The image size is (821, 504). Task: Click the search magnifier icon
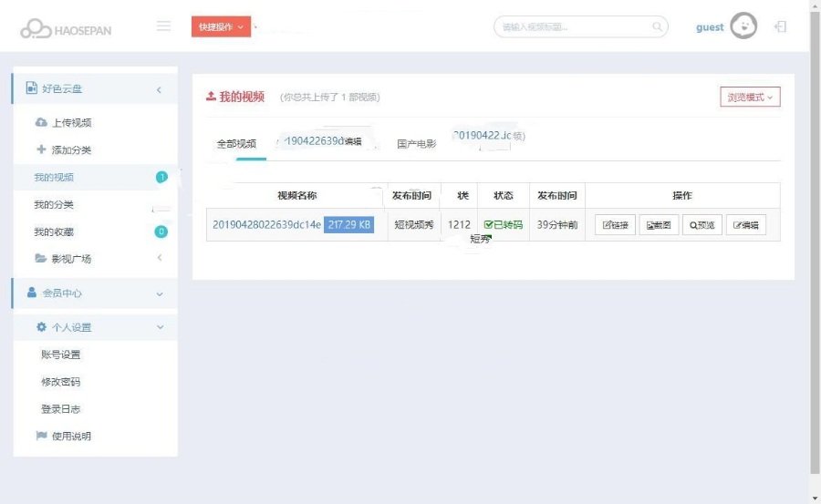657,26
